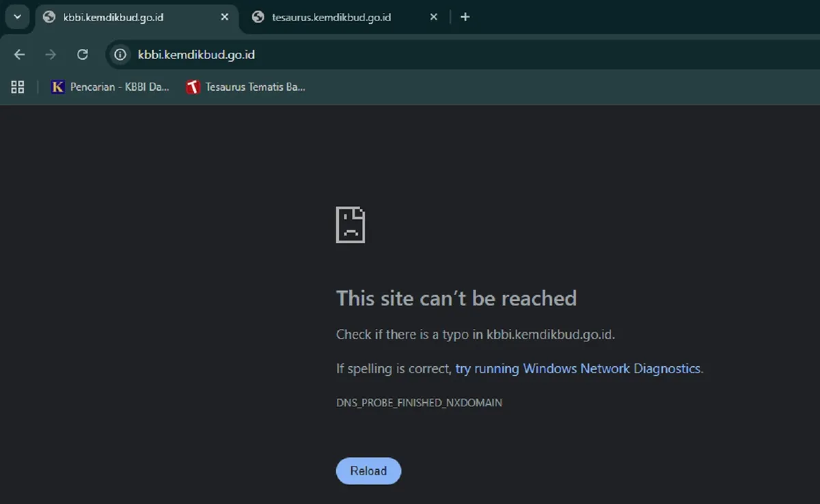This screenshot has height=504, width=820.
Task: Click the sad page error illustration
Action: tap(350, 223)
